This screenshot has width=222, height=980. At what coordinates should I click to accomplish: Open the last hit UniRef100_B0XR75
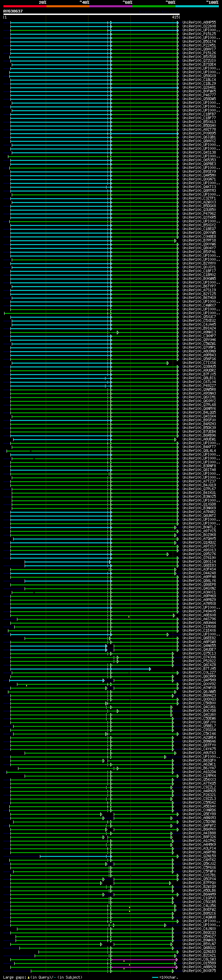(x=199, y=971)
